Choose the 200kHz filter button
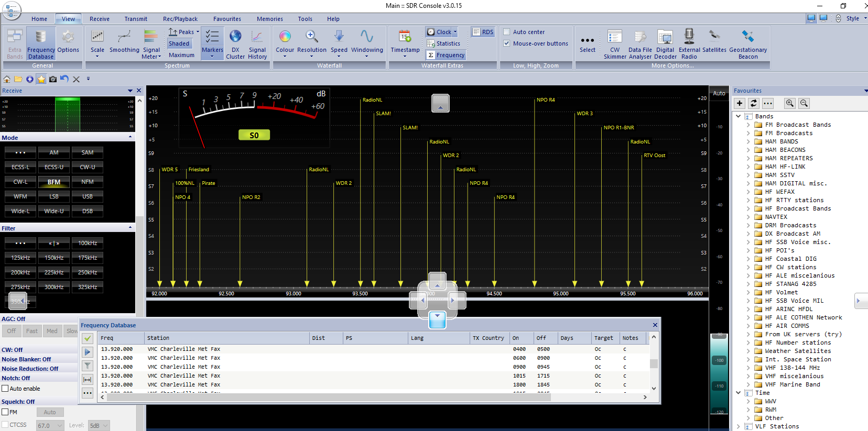 pos(20,272)
